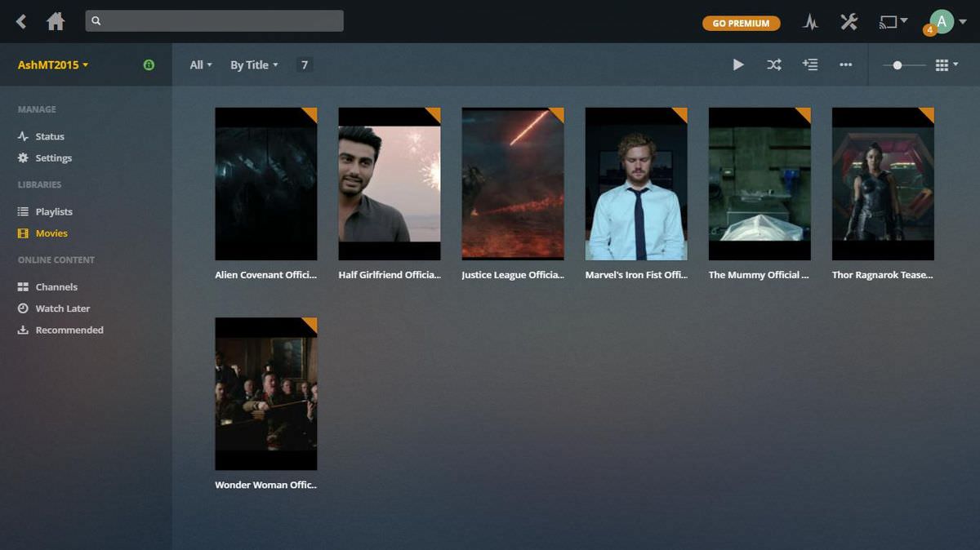This screenshot has height=550, width=980.
Task: Click the Justice League title link
Action: tap(513, 275)
